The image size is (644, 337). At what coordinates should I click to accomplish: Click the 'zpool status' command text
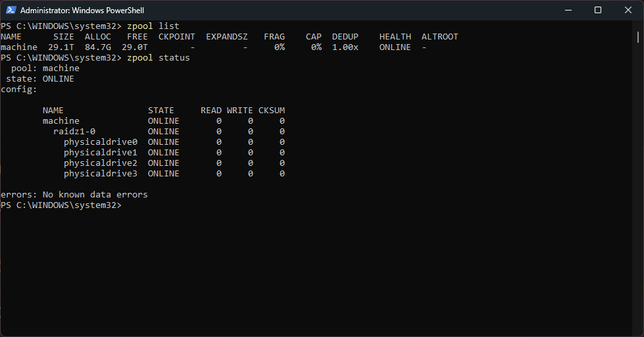click(x=159, y=58)
